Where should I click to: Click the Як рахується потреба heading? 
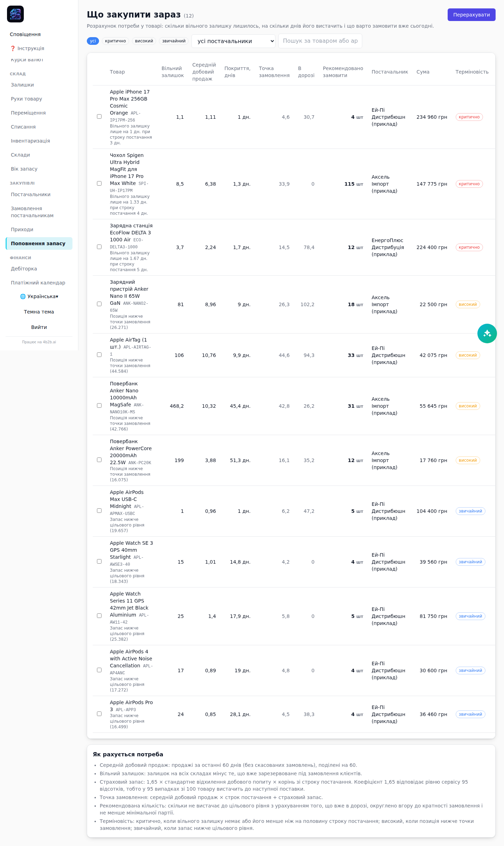[128, 754]
